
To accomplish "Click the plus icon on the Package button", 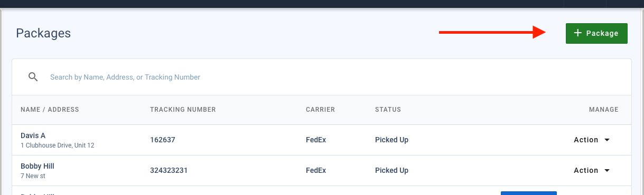I will pos(578,33).
